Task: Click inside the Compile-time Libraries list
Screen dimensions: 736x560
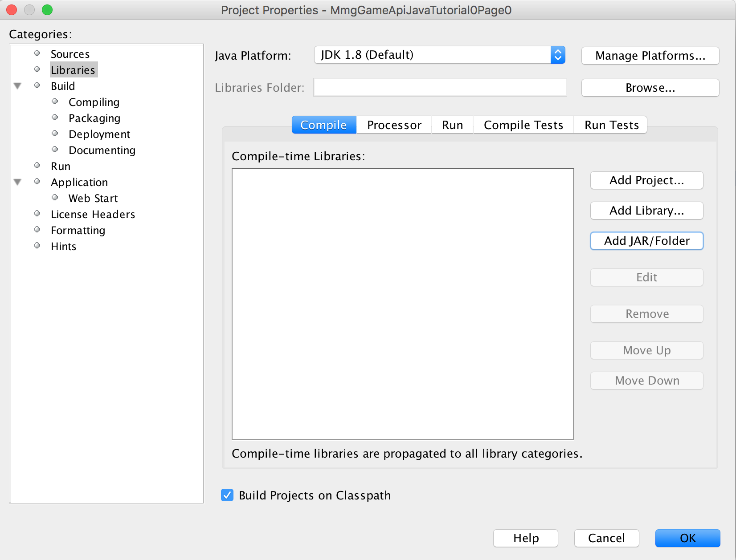Action: point(402,304)
